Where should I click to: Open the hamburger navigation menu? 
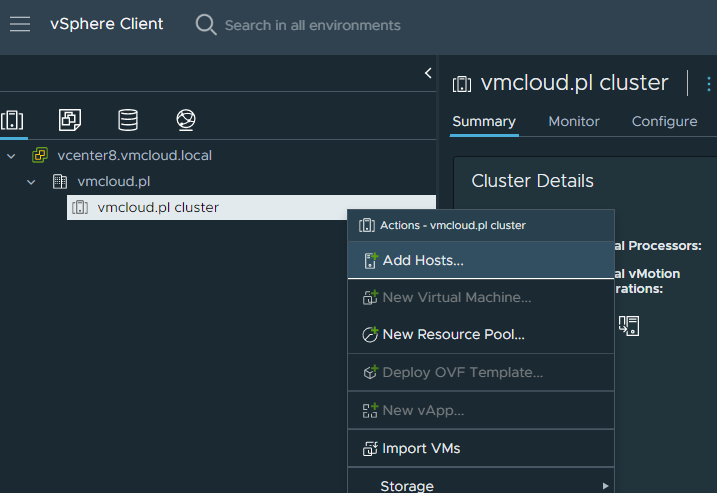point(20,25)
